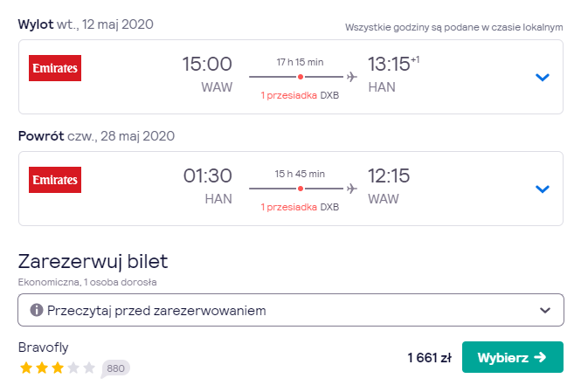This screenshot has width=581, height=392.
Task: Open the 880 reviews speech bubble
Action: 115,368
